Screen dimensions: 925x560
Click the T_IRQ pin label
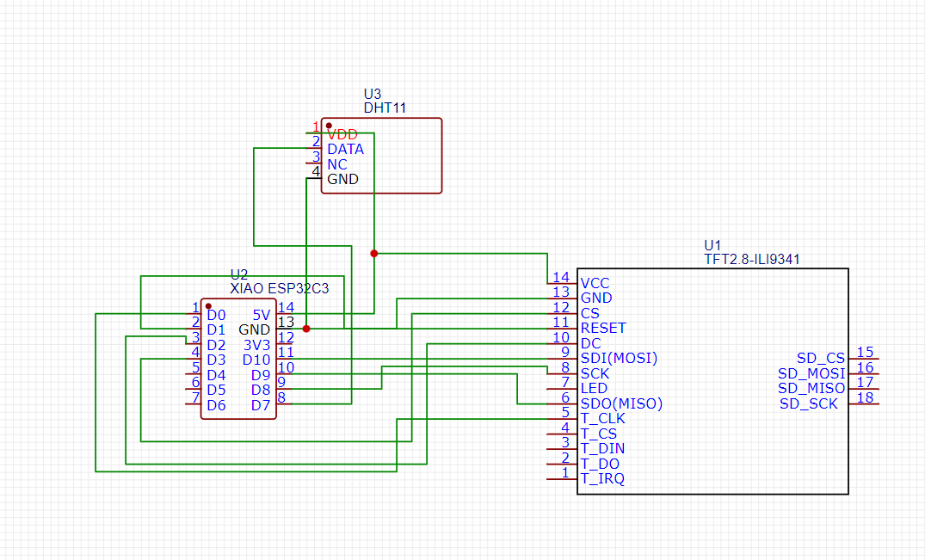(603, 478)
